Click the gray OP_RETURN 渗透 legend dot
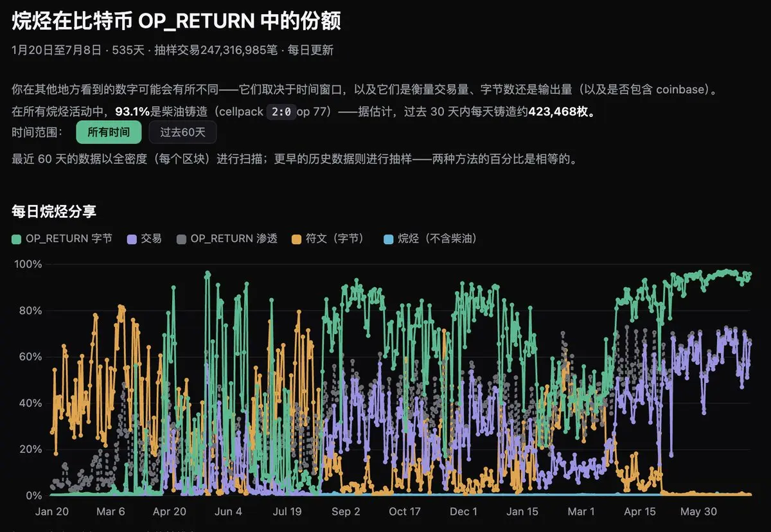Image resolution: width=771 pixels, height=532 pixels. (181, 239)
